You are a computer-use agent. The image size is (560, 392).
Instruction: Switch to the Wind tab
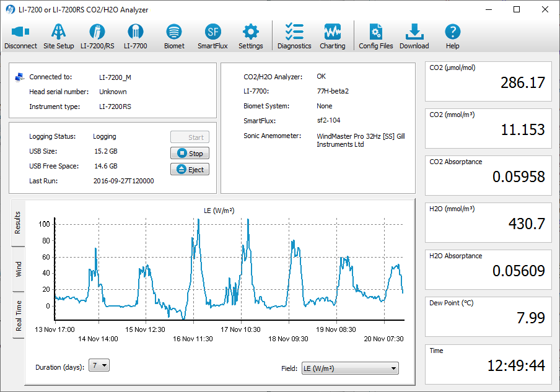[x=18, y=269]
